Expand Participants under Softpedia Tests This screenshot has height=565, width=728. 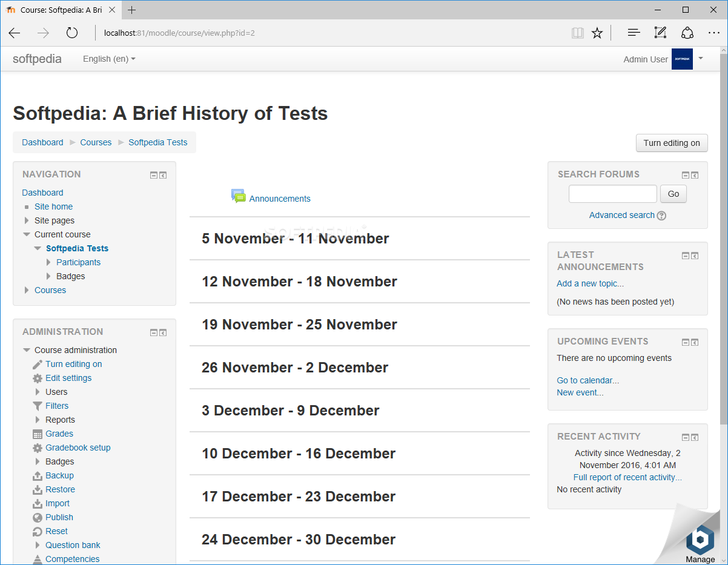48,262
